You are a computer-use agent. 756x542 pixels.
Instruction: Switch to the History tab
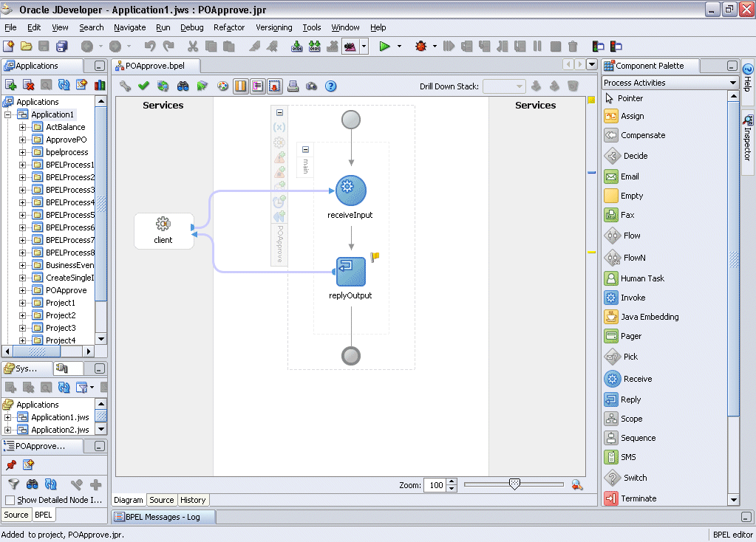tap(193, 500)
